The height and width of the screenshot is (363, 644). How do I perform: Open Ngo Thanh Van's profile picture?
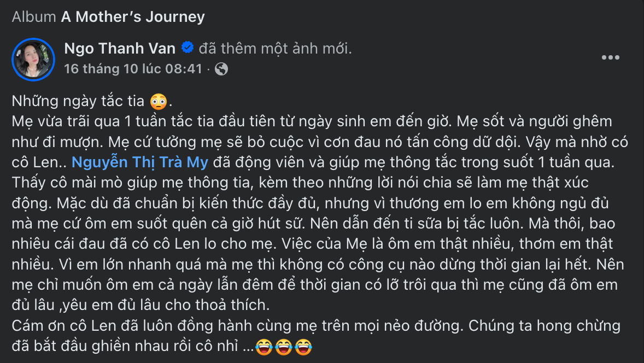(33, 59)
